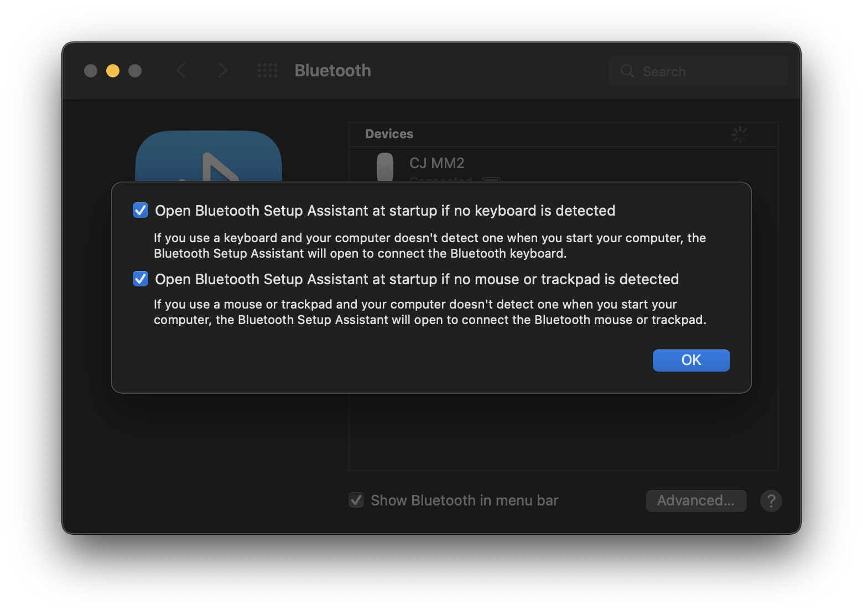Screen dimensions: 863x616
Task: Minimize the window with the yellow button
Action: pos(113,71)
